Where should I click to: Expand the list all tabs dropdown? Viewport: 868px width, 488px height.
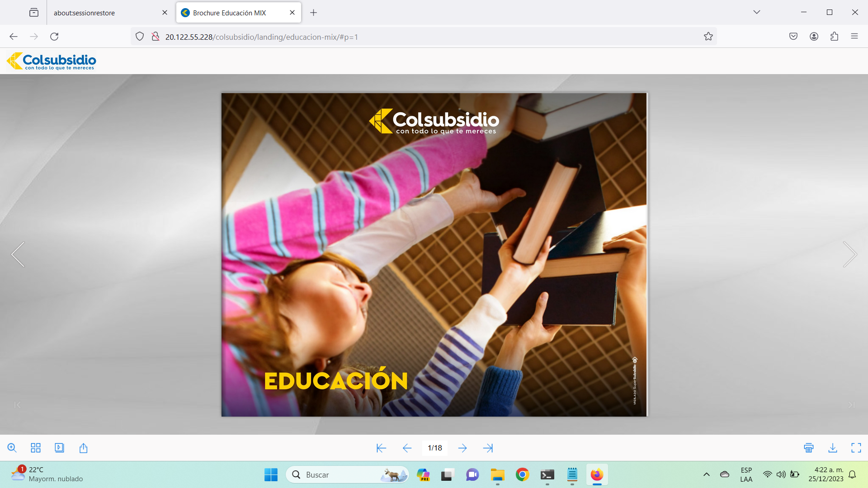757,12
